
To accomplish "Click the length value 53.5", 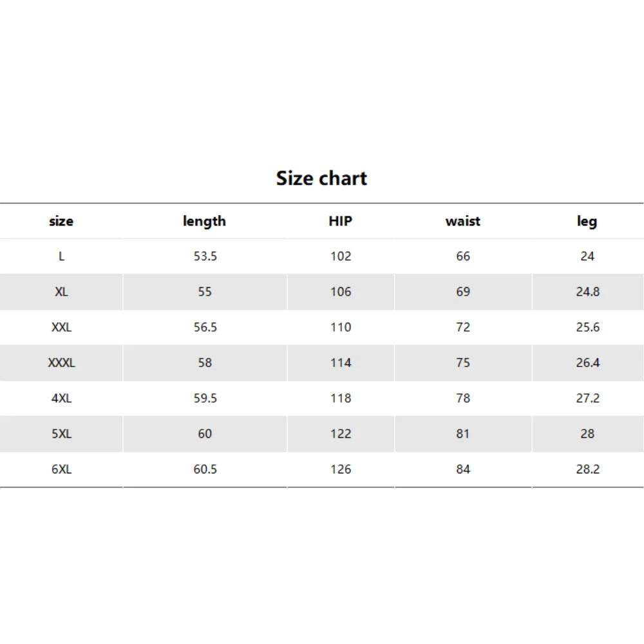I will (205, 256).
